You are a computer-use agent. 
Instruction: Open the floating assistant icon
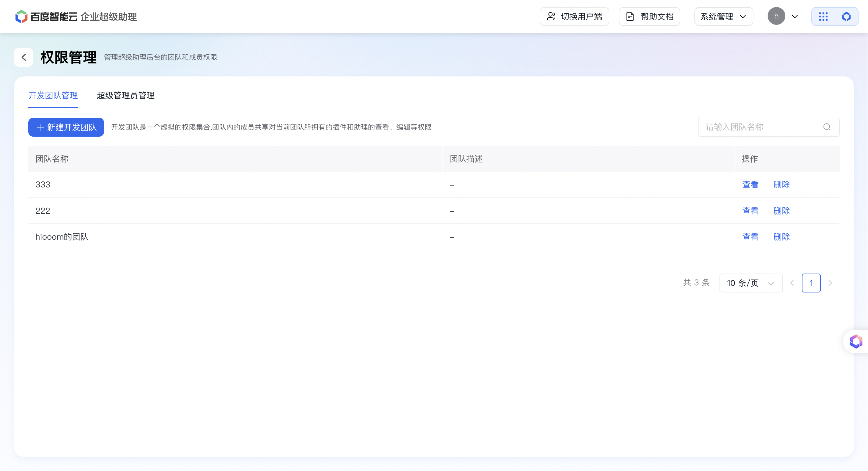856,341
